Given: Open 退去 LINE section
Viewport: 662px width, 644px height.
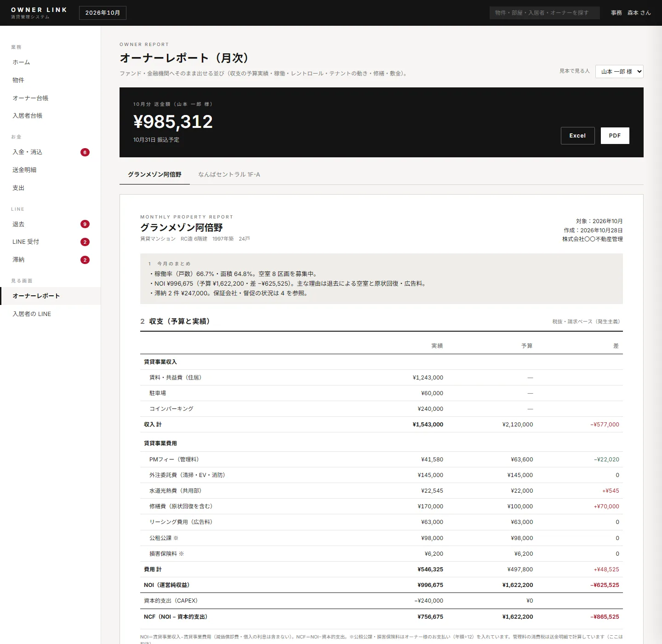Looking at the screenshot, I should pos(51,224).
